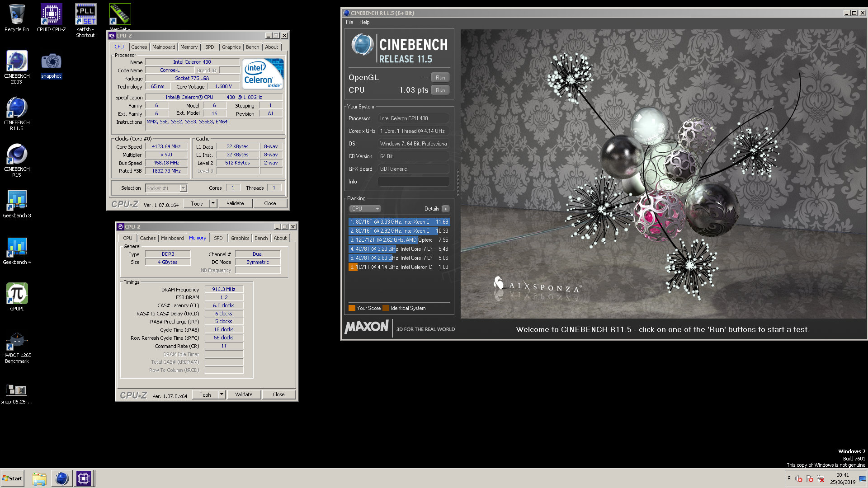Open the Bench tab in upper CPU-Z
The height and width of the screenshot is (488, 868).
[252, 47]
